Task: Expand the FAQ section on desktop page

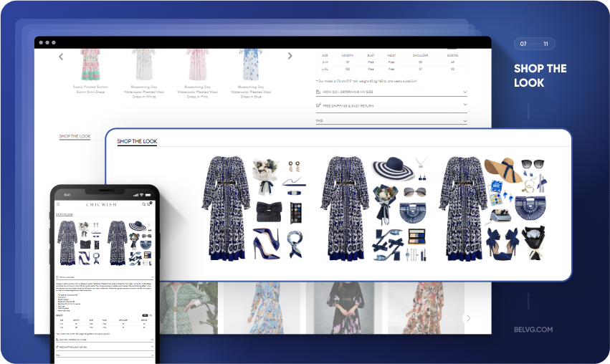Action: (x=391, y=121)
